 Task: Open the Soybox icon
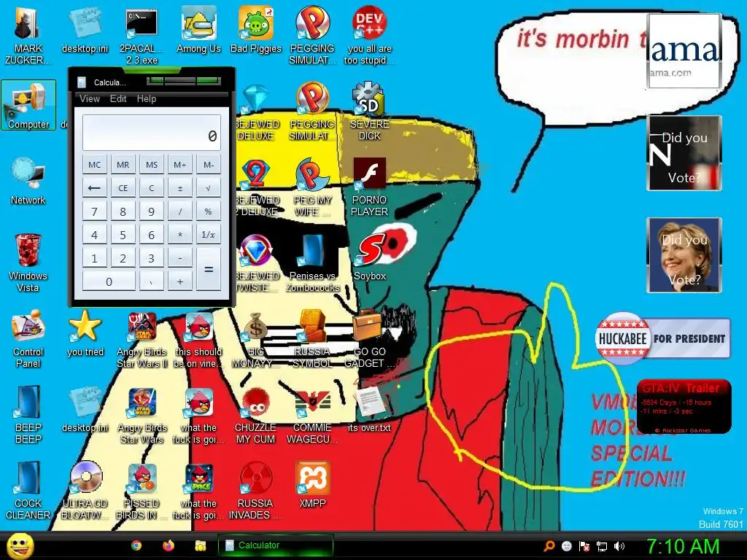(x=370, y=257)
